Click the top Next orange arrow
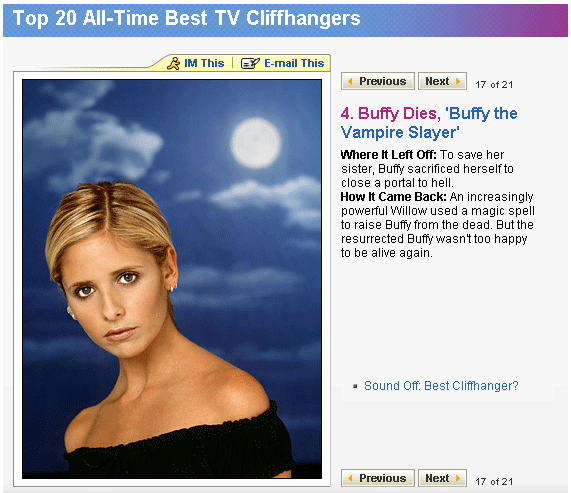571x493 pixels. coord(458,81)
